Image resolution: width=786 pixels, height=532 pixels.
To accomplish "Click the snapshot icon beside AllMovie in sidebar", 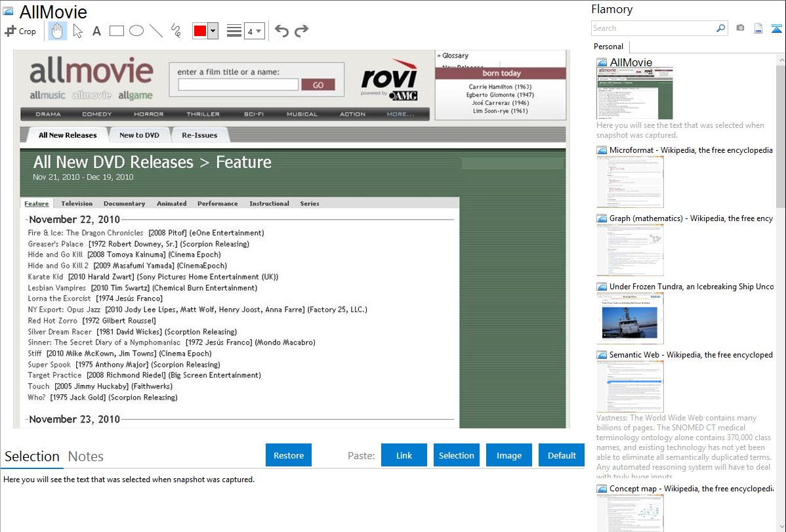I will [602, 63].
